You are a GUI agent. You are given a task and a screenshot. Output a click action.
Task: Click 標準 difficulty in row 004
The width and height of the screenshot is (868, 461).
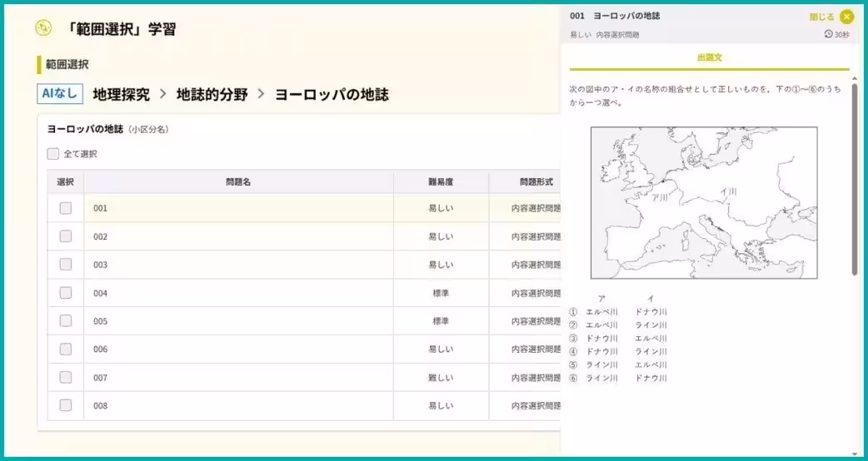tap(441, 293)
